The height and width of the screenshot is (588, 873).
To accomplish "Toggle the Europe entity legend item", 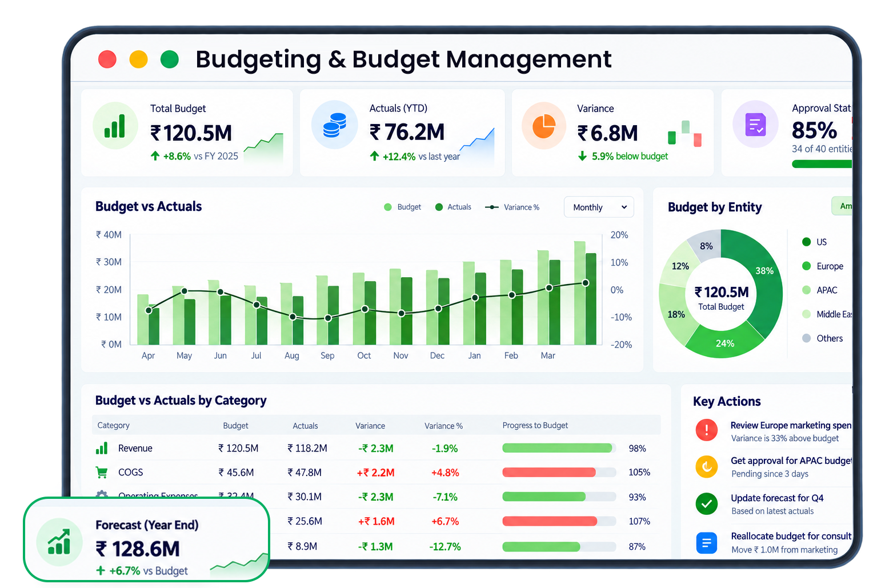I will tap(823, 266).
